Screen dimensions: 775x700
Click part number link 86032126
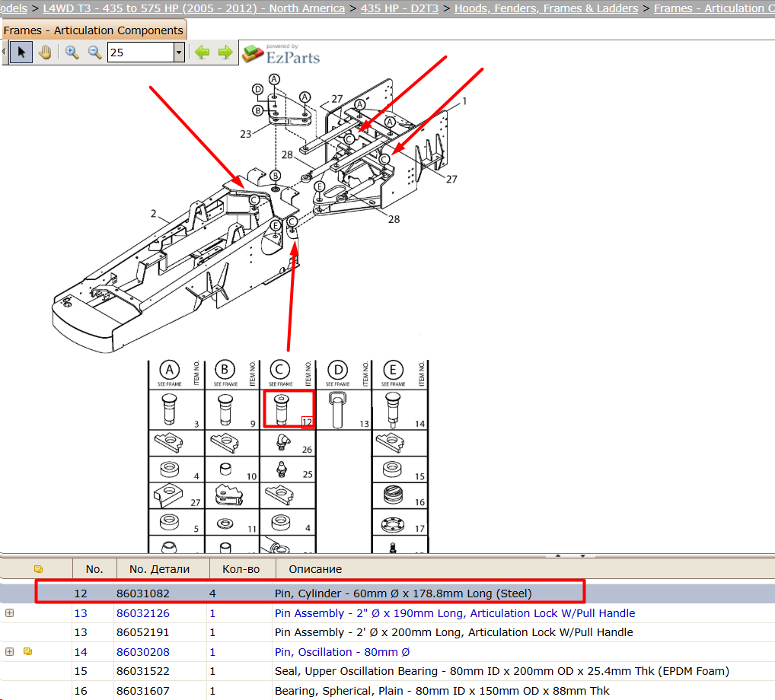[143, 613]
